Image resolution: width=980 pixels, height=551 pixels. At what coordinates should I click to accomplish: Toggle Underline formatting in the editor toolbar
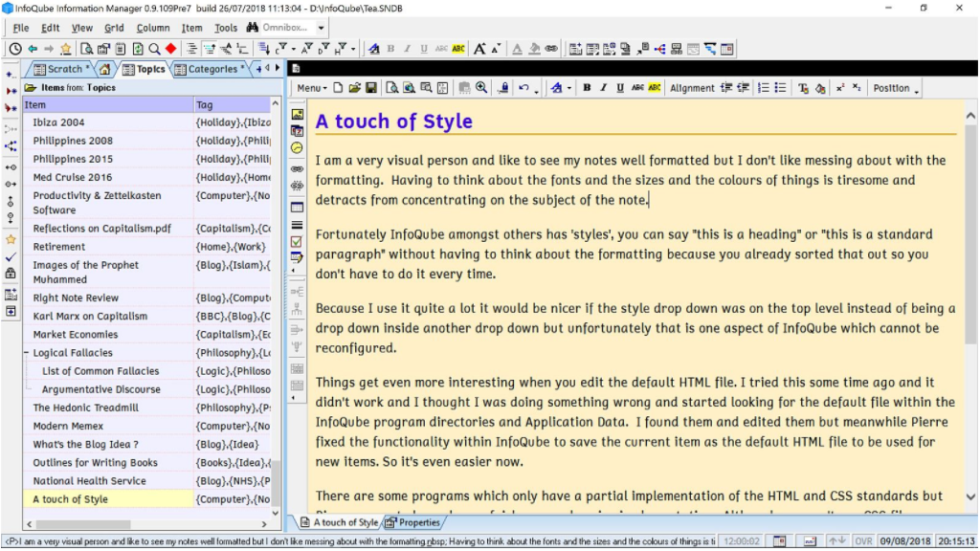click(620, 88)
